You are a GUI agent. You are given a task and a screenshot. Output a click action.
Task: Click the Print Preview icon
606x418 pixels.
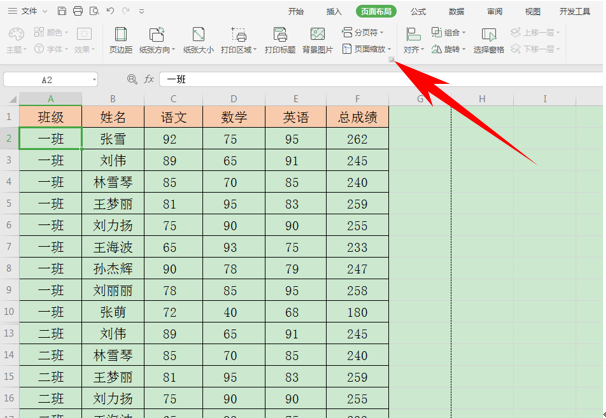94,11
